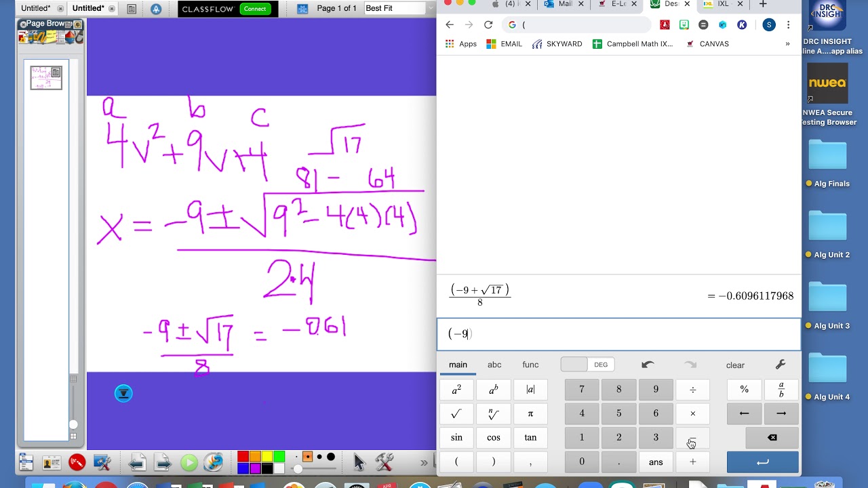Click the ans key
The height and width of the screenshot is (488, 868).
click(x=656, y=462)
